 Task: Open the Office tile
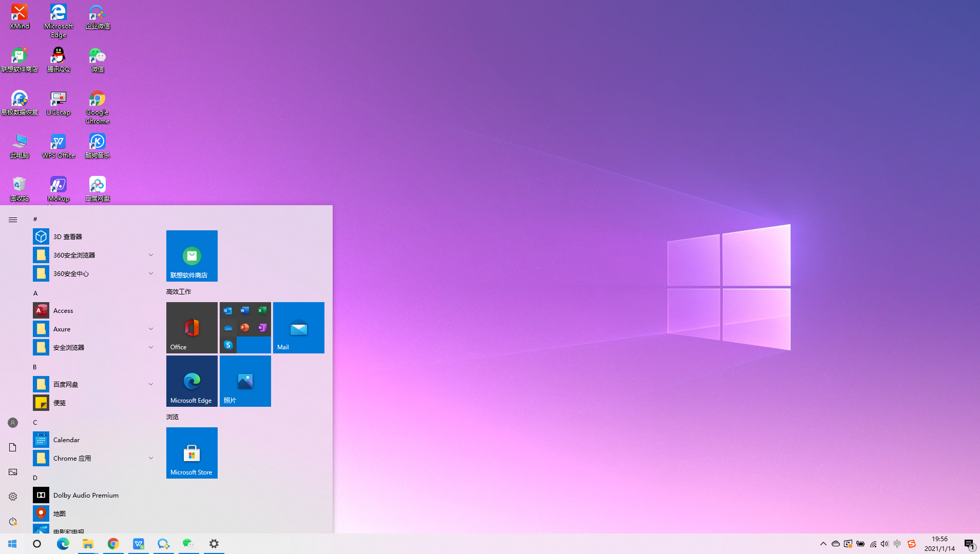pyautogui.click(x=192, y=328)
